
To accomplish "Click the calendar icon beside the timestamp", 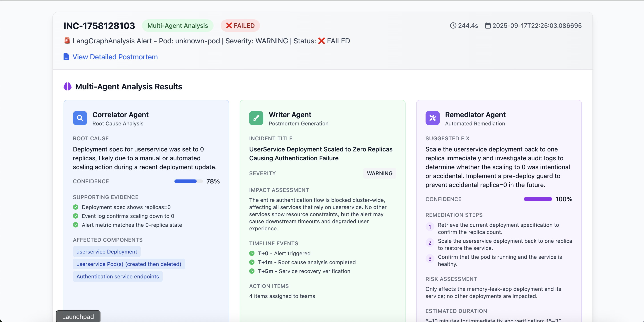I will pyautogui.click(x=488, y=26).
